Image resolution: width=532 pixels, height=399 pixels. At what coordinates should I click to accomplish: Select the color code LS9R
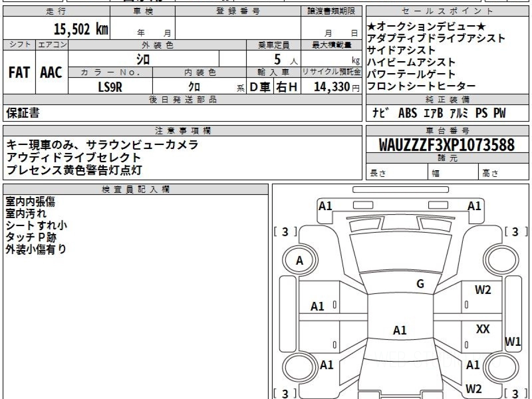pyautogui.click(x=110, y=87)
